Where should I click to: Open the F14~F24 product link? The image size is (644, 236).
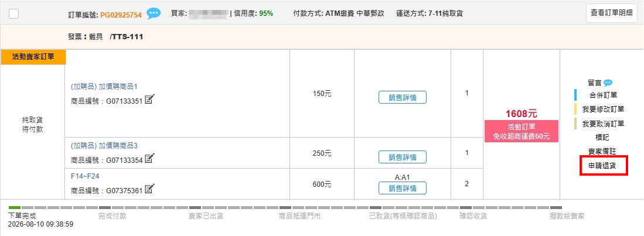(85, 176)
